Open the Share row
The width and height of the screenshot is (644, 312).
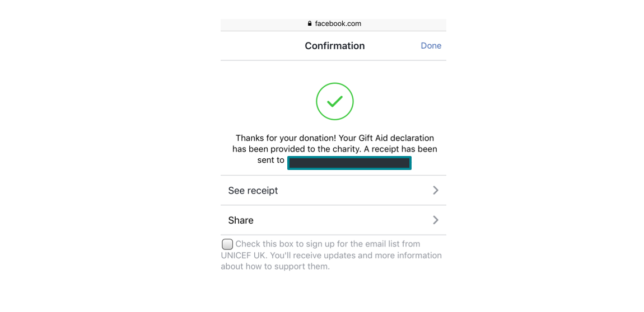(x=334, y=220)
